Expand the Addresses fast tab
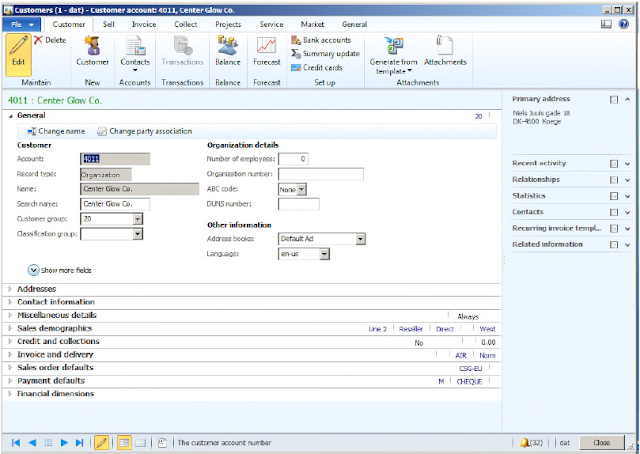Screen dimensions: 640x454 pos(11,289)
